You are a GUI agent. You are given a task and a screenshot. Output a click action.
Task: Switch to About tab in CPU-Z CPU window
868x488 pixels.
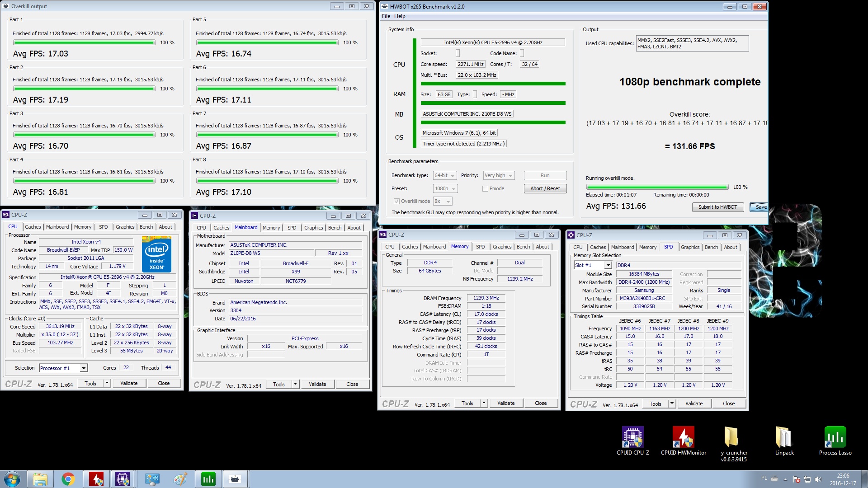[165, 227]
